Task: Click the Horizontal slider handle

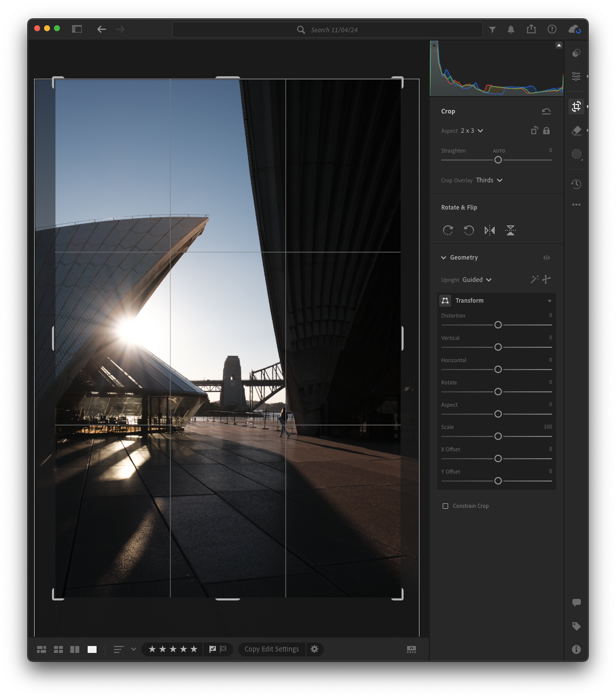Action: point(498,370)
